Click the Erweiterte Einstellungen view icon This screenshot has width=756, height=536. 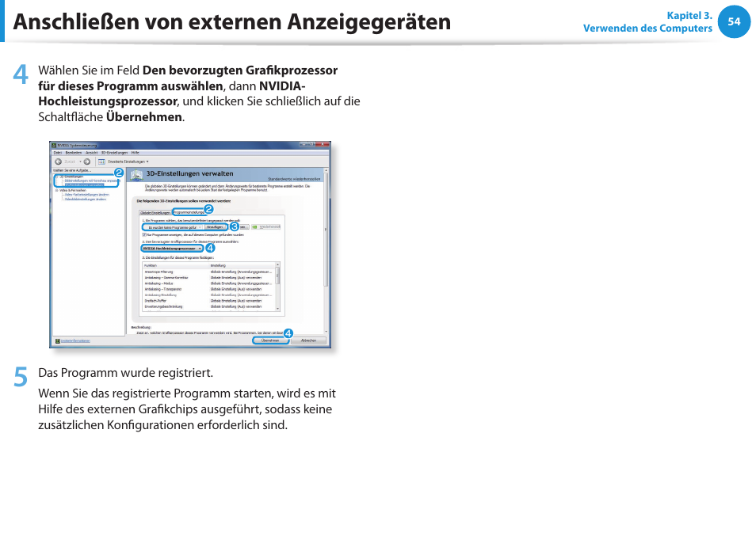[101, 162]
